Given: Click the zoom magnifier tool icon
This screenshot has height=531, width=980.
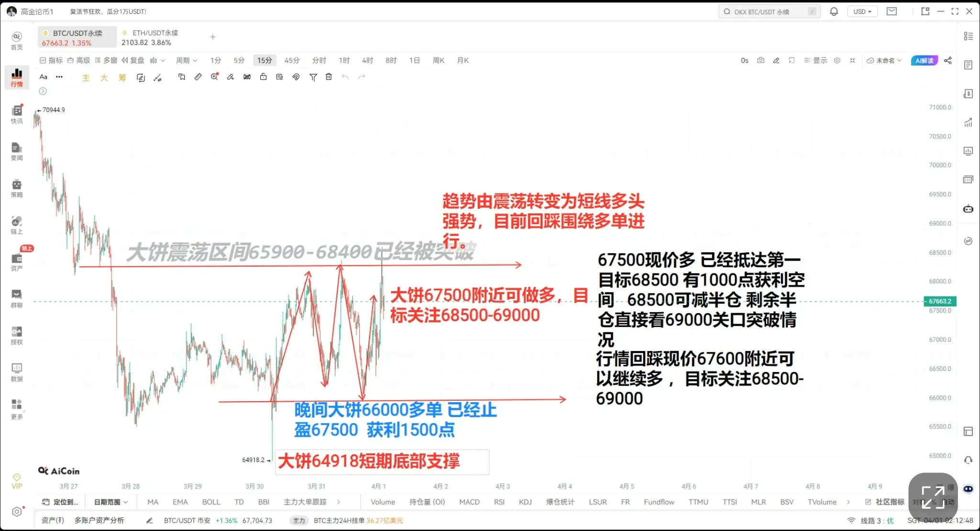Looking at the screenshot, I should tap(214, 77).
